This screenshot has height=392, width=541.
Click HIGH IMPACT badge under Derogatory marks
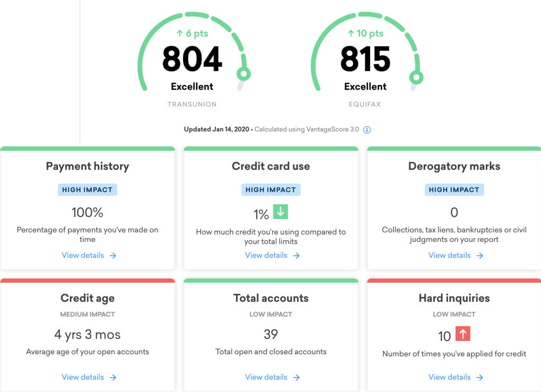454,190
